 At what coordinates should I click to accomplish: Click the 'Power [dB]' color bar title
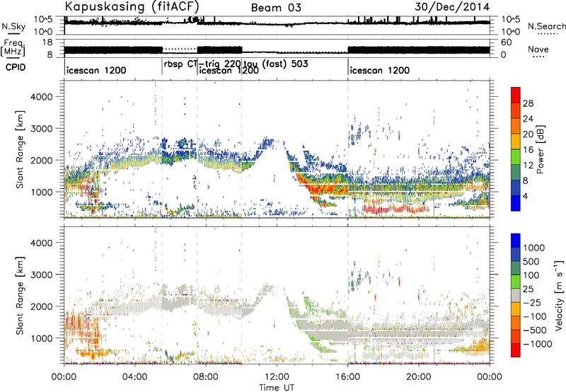coord(540,149)
